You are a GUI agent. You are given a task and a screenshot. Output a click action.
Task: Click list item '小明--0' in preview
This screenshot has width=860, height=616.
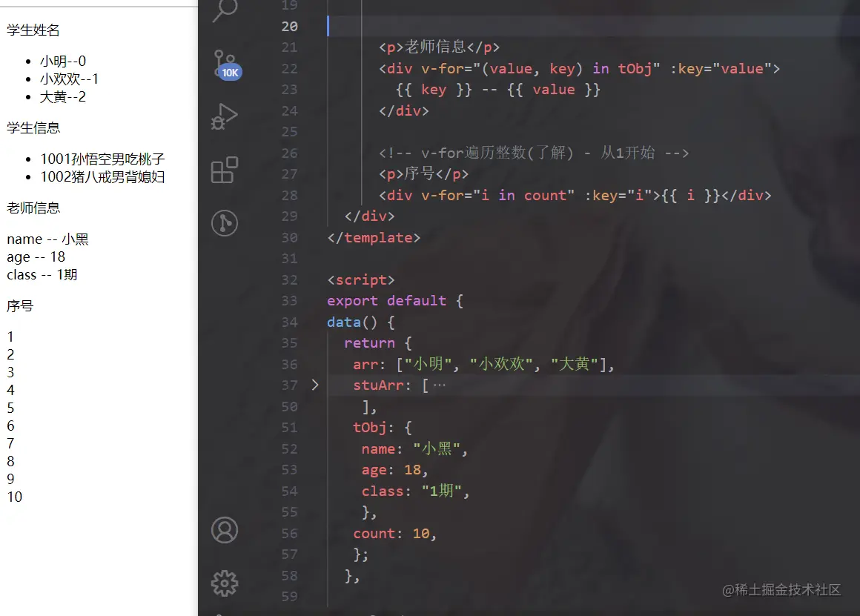62,61
